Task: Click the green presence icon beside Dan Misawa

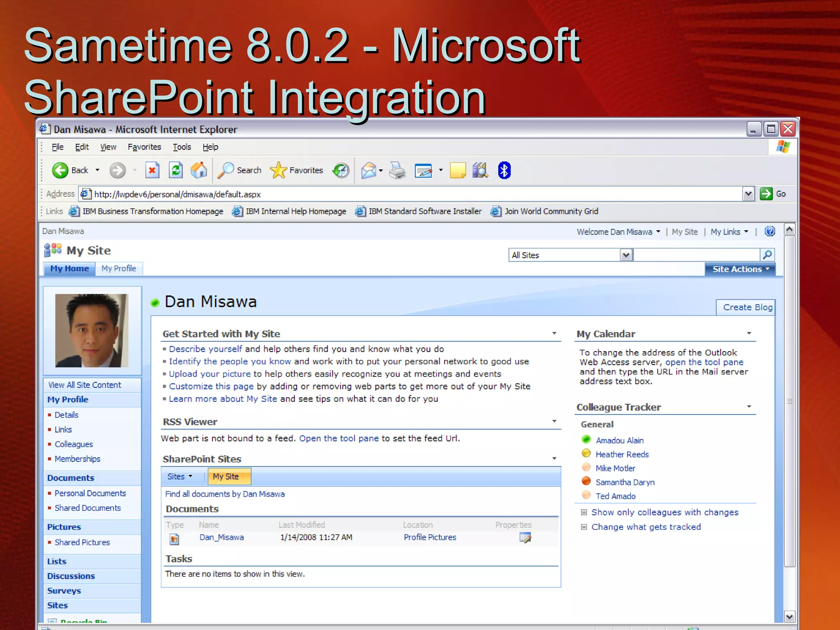Action: 155,303
